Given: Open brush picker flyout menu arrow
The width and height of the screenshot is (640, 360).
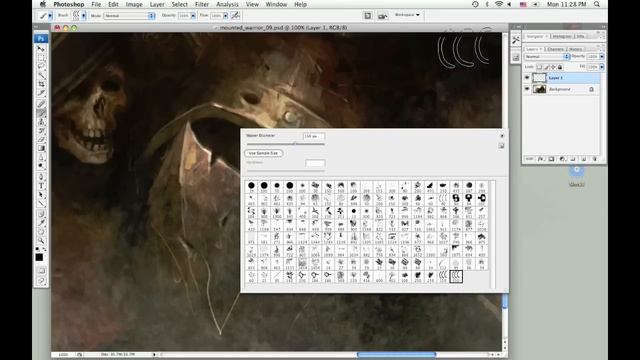Looking at the screenshot, I should (502, 136).
